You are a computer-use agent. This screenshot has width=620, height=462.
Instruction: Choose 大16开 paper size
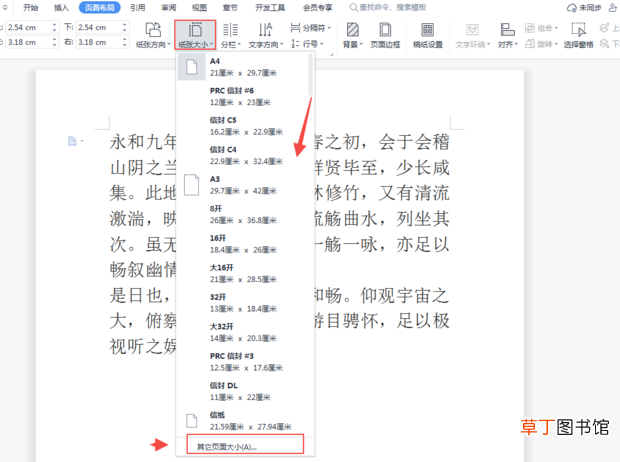pos(242,273)
